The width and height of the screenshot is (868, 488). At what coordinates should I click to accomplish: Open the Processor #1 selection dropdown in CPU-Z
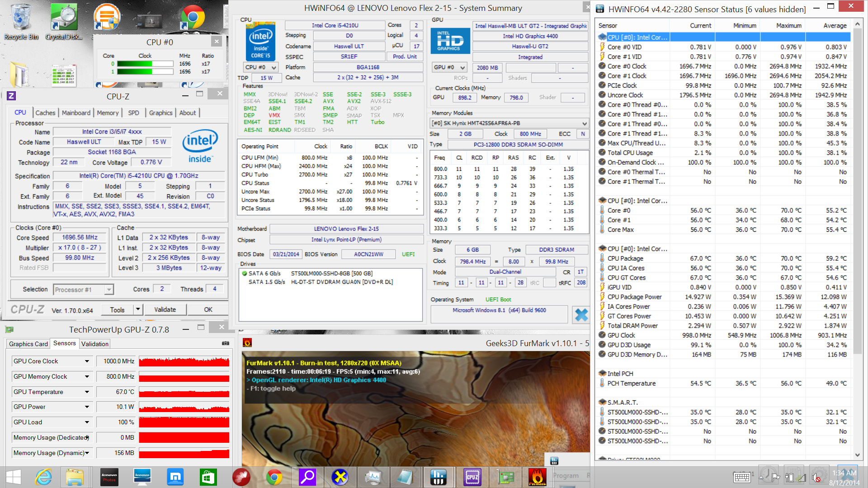109,290
